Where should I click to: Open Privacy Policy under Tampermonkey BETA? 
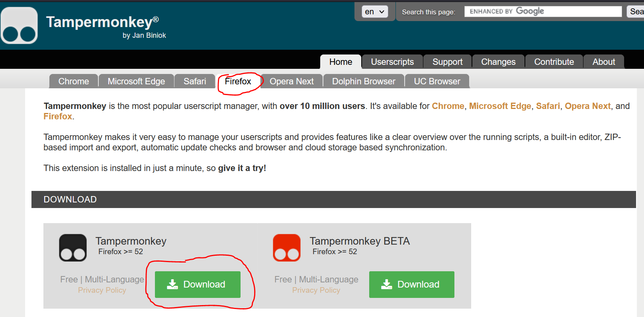[x=316, y=290]
